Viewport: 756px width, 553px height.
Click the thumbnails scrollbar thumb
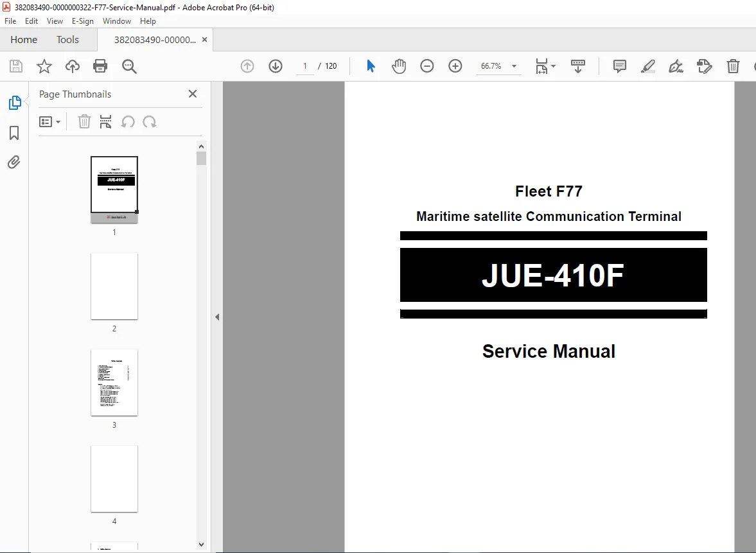[x=201, y=158]
